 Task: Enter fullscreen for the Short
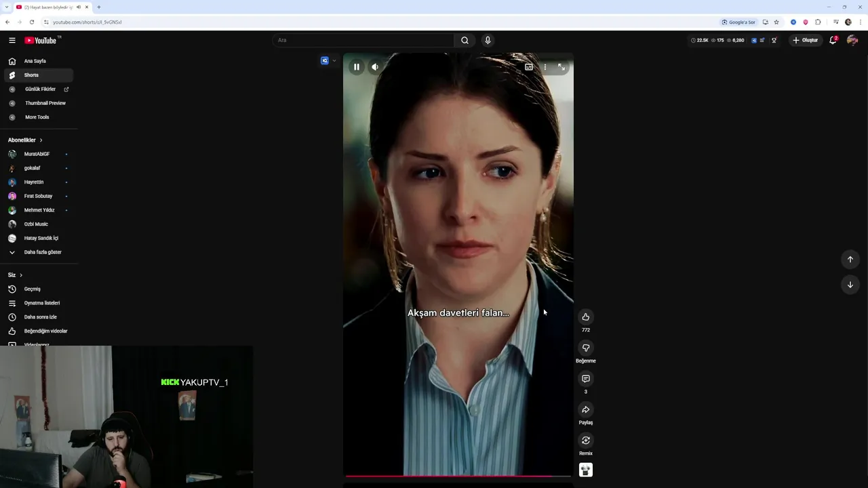click(561, 67)
